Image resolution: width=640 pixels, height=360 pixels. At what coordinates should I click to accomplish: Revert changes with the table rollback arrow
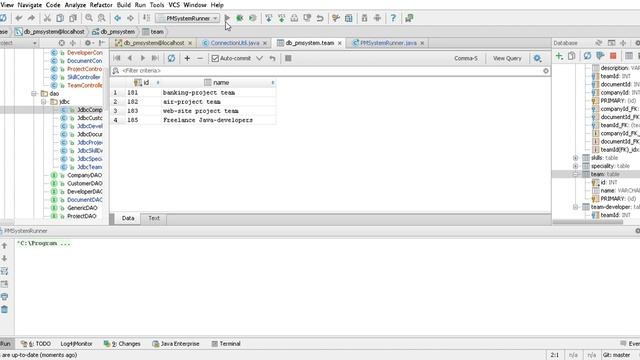tap(272, 58)
